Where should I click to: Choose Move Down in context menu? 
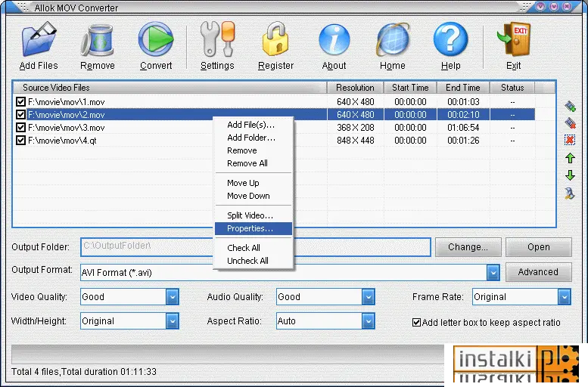tap(253, 196)
